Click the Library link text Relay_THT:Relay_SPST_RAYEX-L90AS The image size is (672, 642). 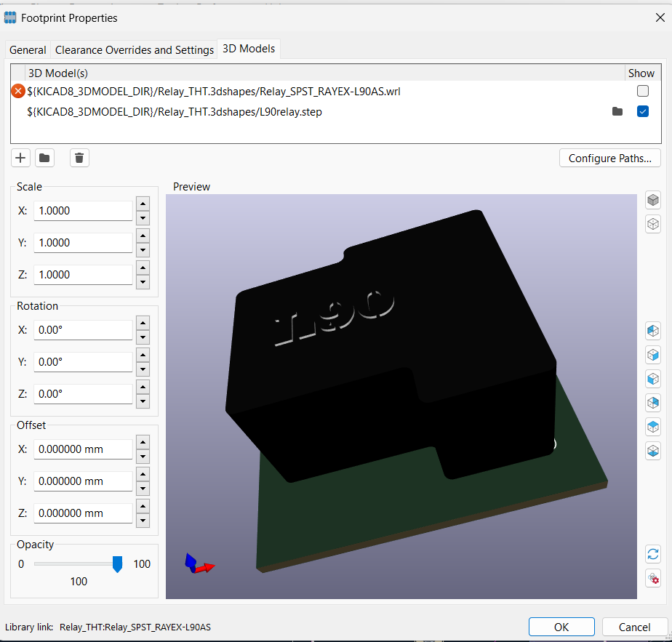click(135, 627)
